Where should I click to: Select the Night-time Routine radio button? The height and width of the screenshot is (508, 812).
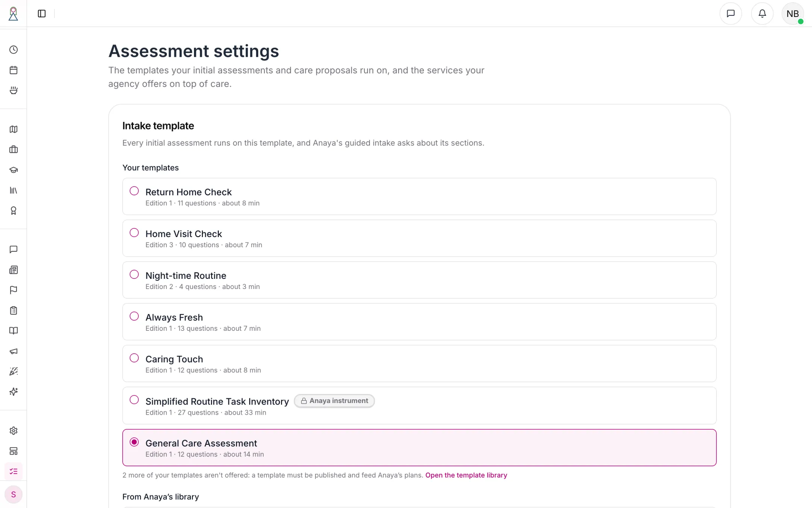pos(134,274)
